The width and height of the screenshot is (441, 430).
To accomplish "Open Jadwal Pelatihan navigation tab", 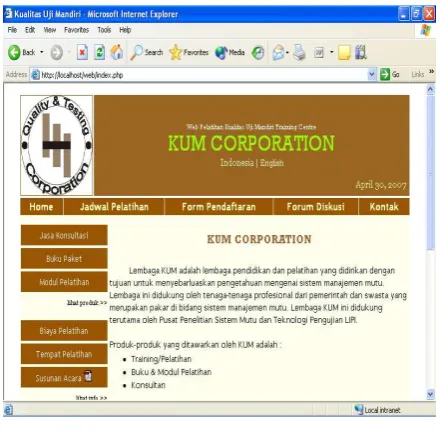I will click(114, 207).
